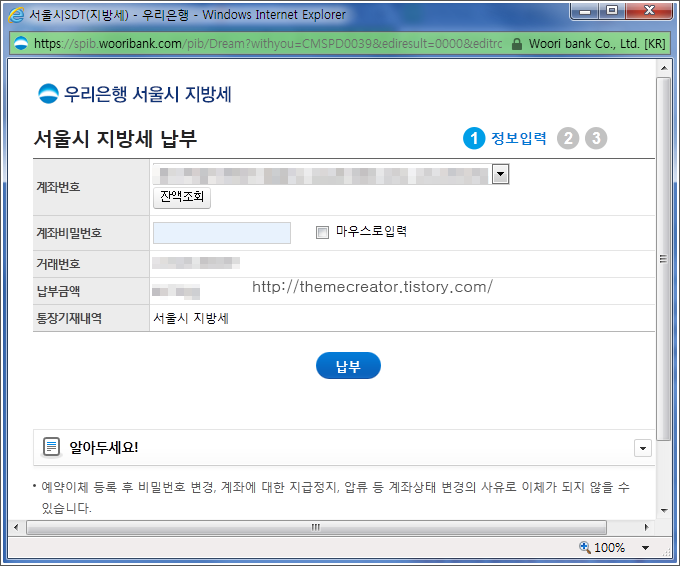The width and height of the screenshot is (680, 566).
Task: Click the 잔액조회 button
Action: pos(182,197)
